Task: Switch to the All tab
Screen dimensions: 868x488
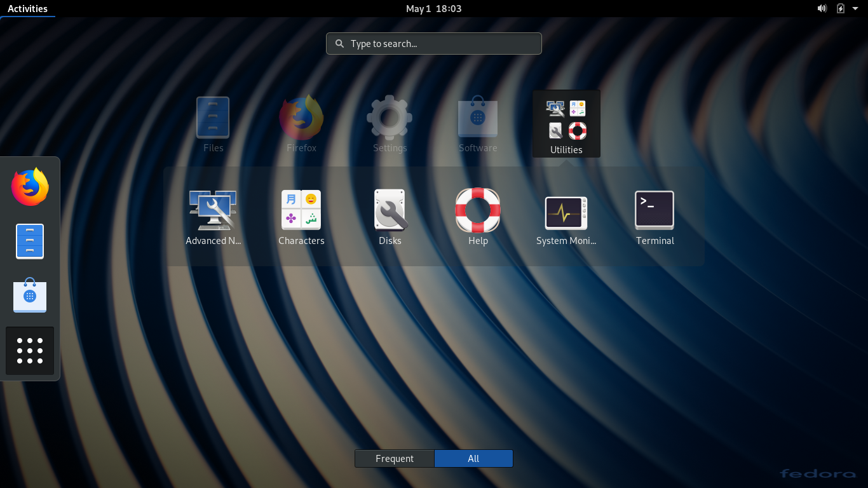Action: click(x=473, y=459)
